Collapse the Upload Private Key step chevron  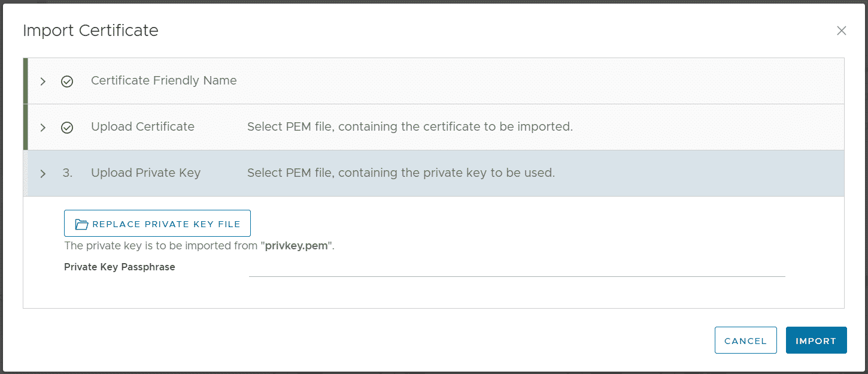43,173
